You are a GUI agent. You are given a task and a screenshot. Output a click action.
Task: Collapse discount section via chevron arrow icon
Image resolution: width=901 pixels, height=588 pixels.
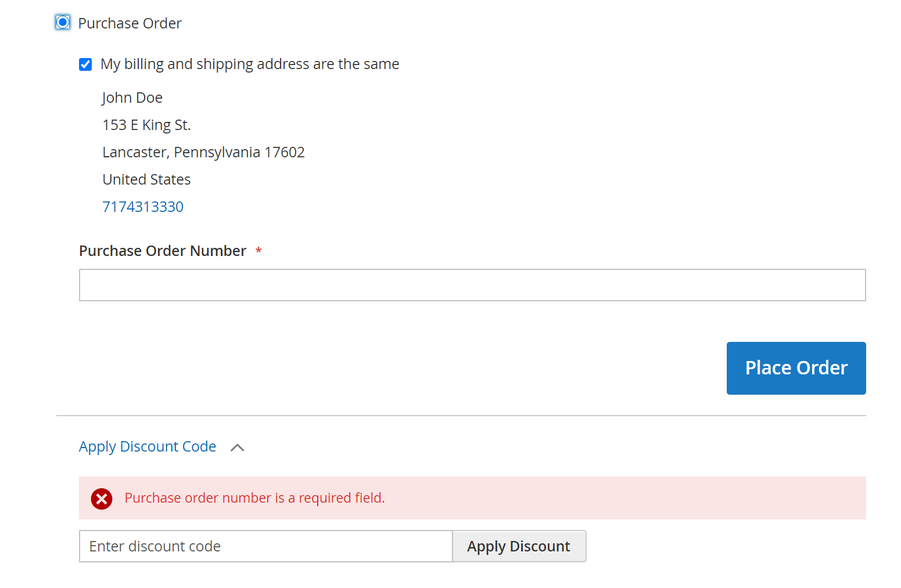click(237, 448)
